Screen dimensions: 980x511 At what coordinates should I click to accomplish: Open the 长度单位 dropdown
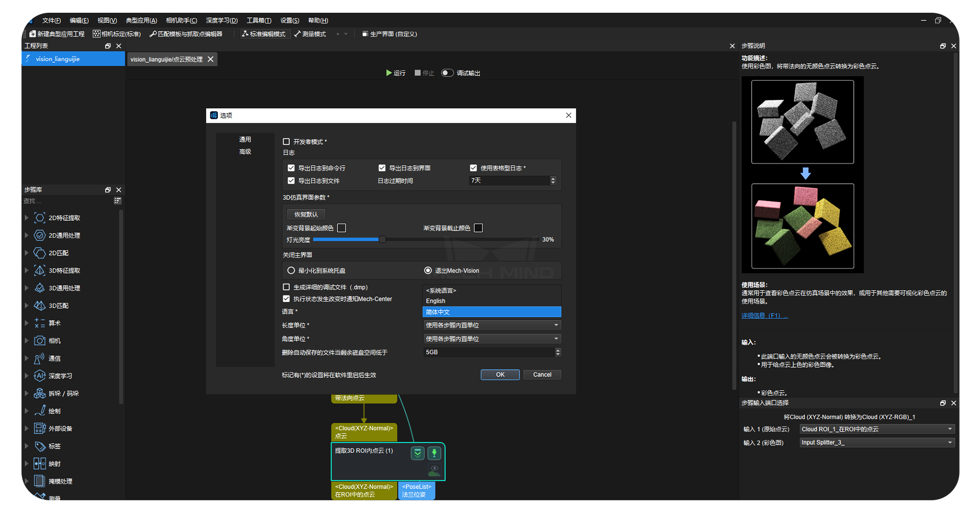tap(492, 325)
